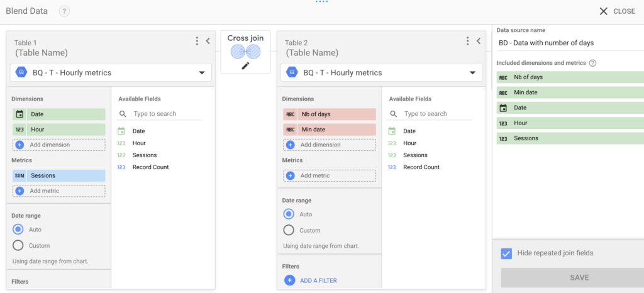Click search magnifier icon in Table 1
Screen dimensions: 644x293
tap(123, 114)
